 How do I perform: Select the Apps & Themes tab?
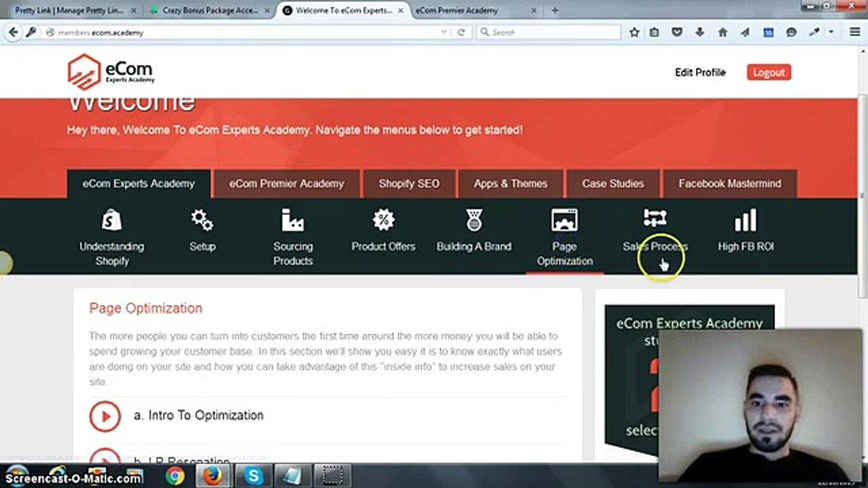pos(511,184)
